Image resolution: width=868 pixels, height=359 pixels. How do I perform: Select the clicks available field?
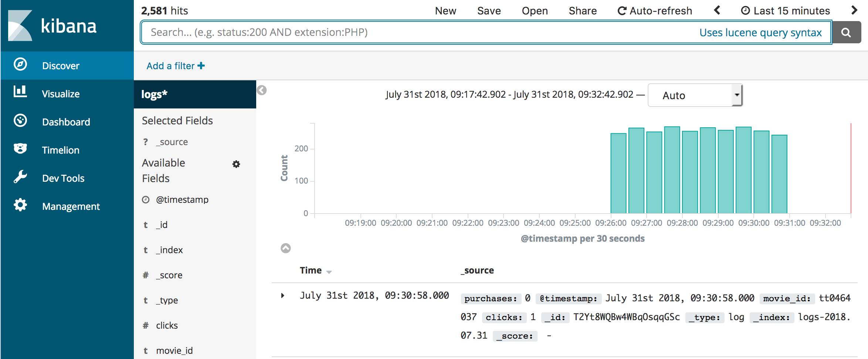tap(167, 326)
